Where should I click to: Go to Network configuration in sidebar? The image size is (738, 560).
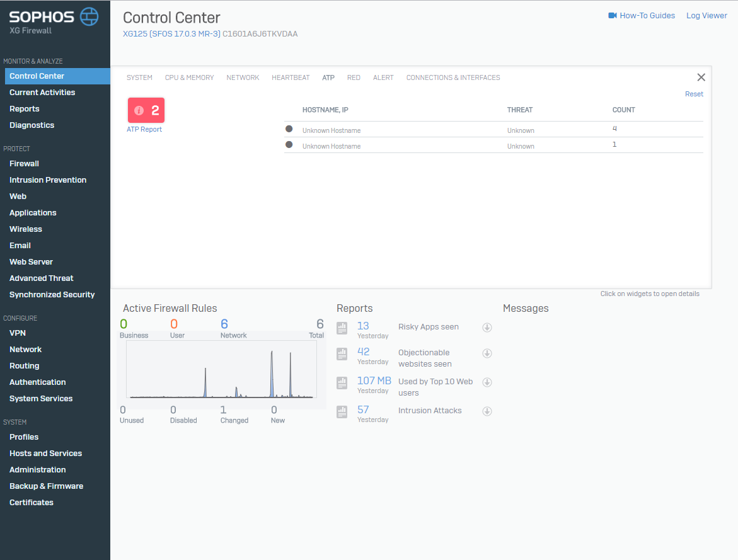(x=25, y=350)
